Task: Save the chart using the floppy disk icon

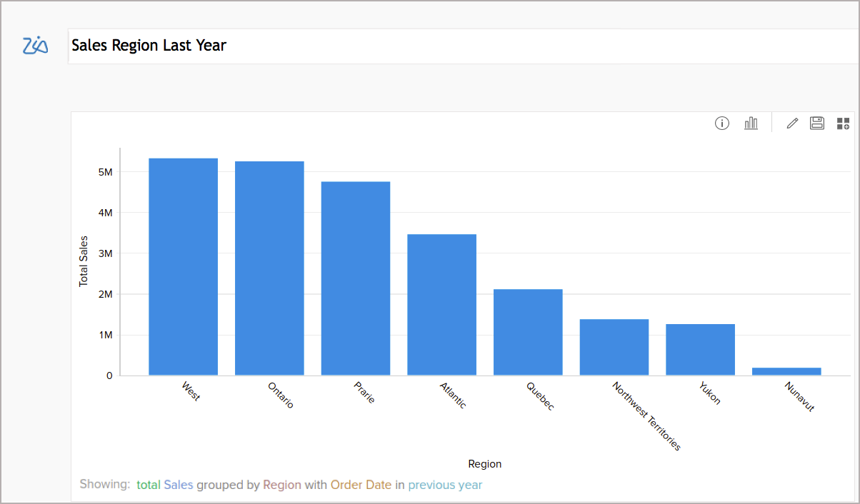Action: tap(816, 123)
